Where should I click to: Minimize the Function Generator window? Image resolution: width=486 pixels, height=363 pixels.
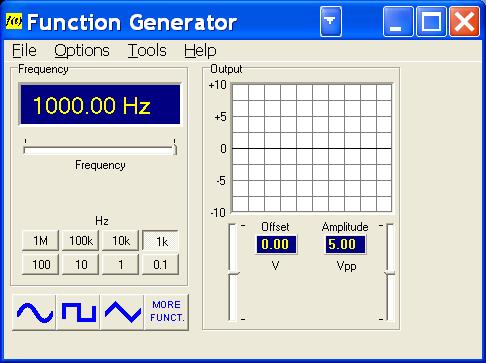398,22
